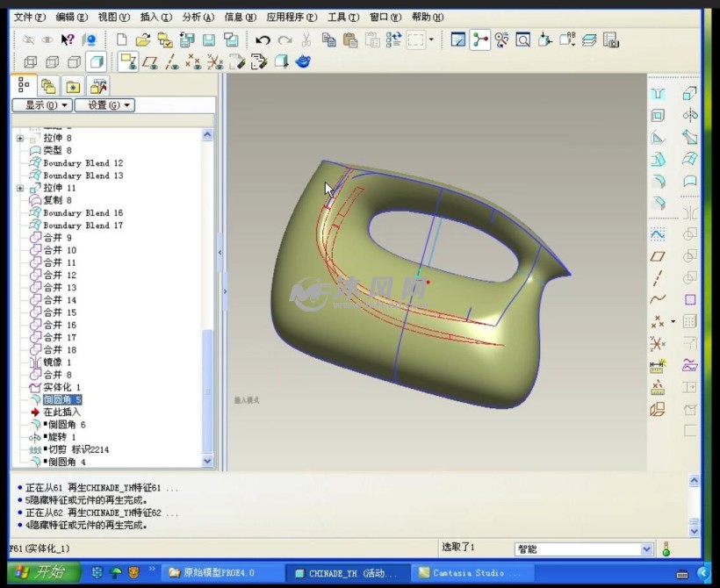Undo the last action with the Undo arrow
720x588 pixels.
(263, 40)
